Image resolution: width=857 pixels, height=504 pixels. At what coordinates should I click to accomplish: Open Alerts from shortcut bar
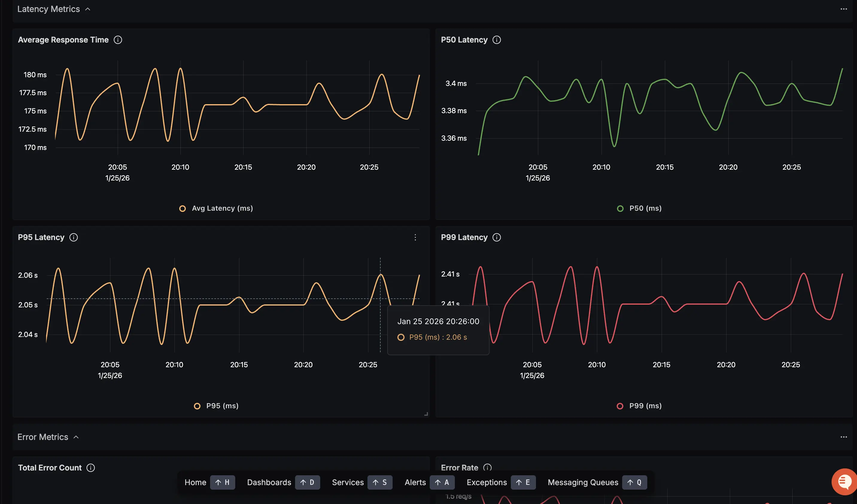(x=415, y=482)
